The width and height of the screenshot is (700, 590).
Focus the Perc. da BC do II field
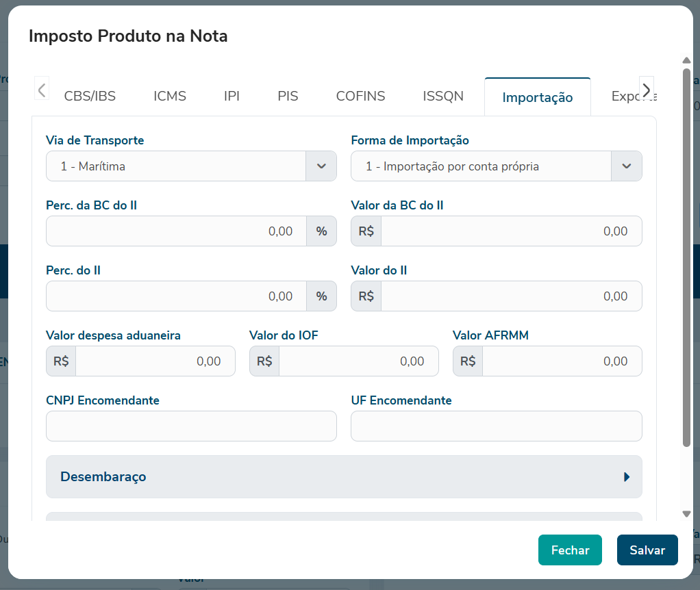point(176,231)
